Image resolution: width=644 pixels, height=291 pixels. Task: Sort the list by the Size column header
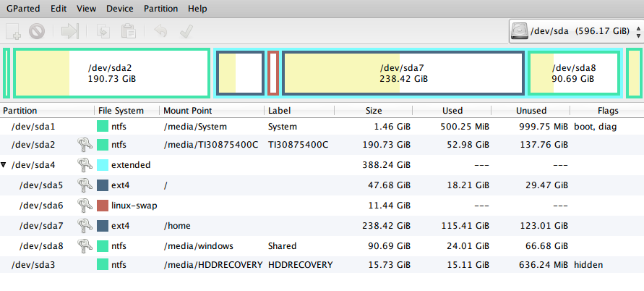(374, 111)
